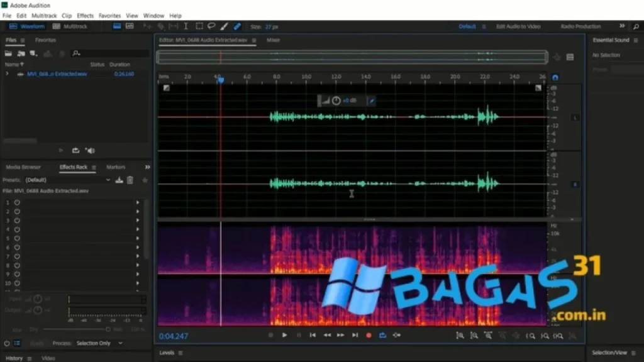This screenshot has height=362, width=644.
Task: Adjust the Dry/Wet mix slider
Action: pos(76,329)
